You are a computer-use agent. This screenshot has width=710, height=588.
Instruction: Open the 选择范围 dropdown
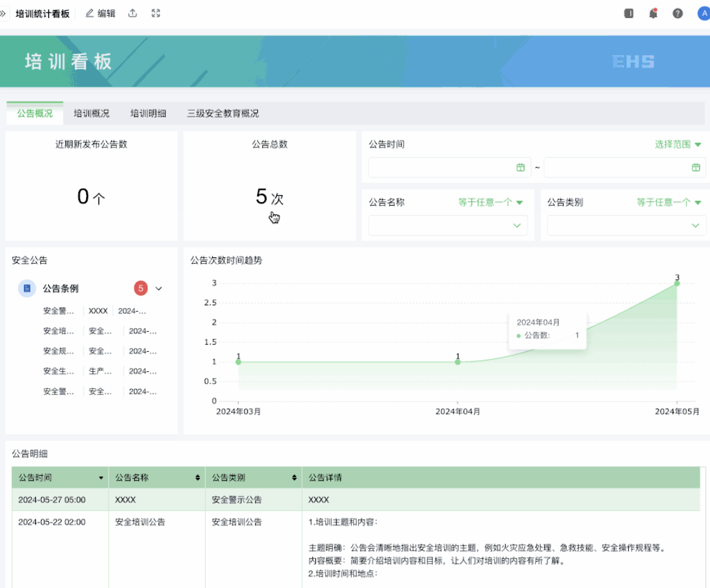[678, 145]
